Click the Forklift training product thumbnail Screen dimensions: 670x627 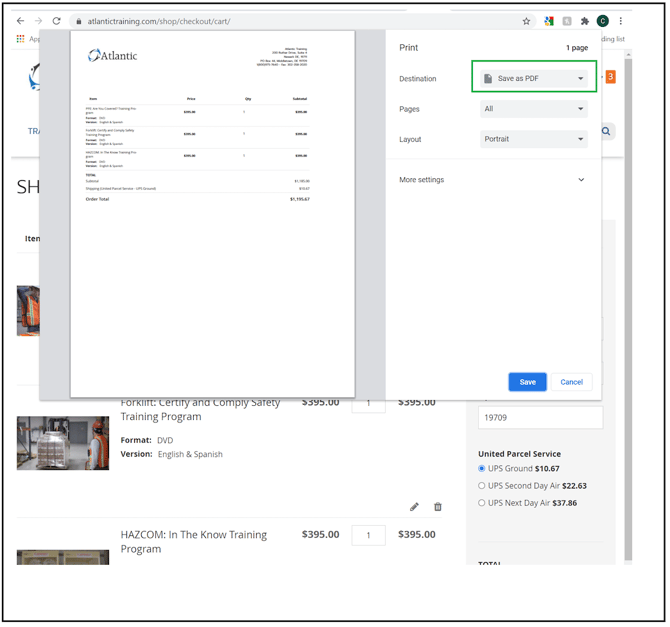click(x=63, y=442)
